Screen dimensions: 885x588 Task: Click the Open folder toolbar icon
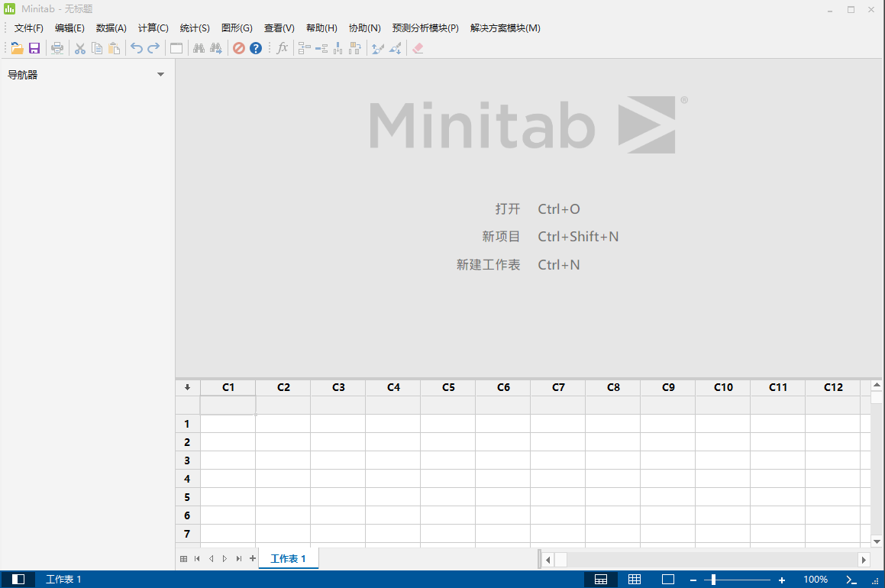click(18, 49)
